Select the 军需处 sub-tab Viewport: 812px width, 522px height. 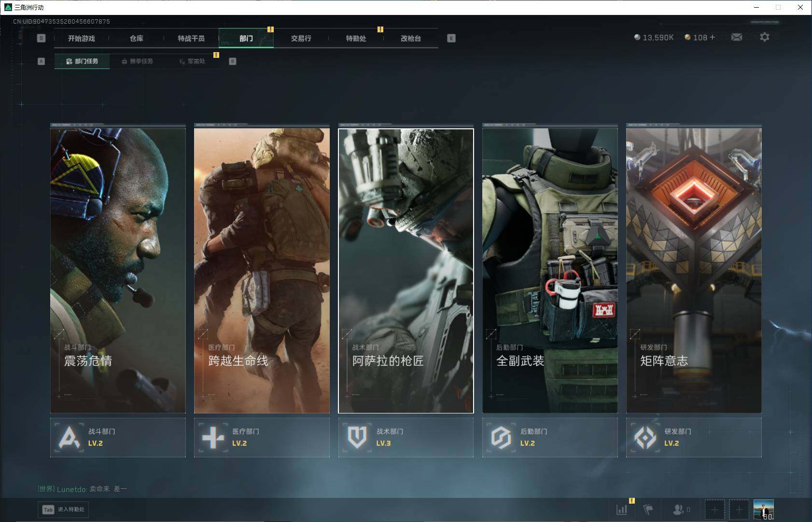click(192, 61)
